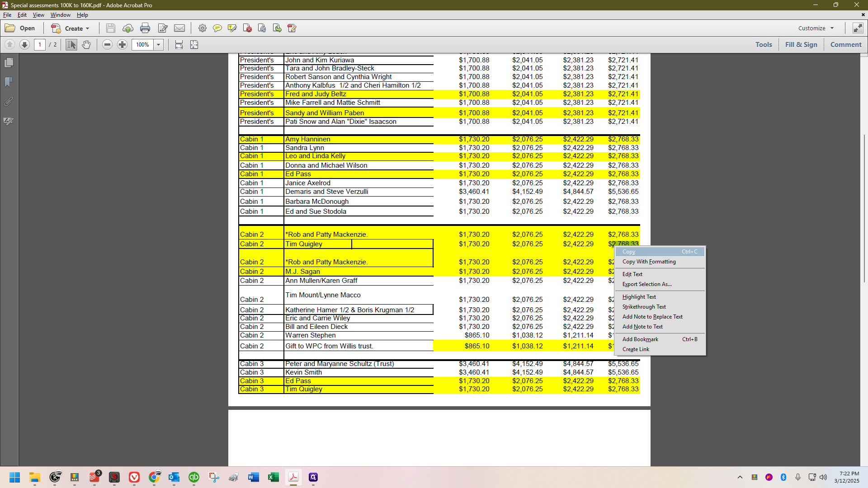Screen dimensions: 868x488
Task: Click the Rotate Pages icon
Action: coord(262,28)
